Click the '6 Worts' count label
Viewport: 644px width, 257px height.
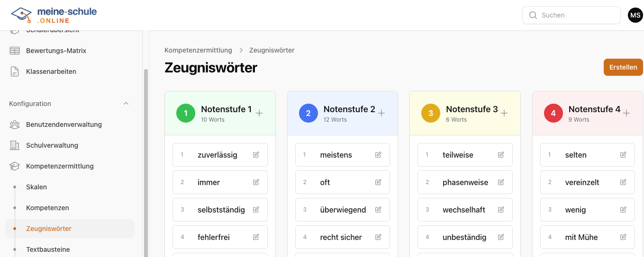pos(456,120)
